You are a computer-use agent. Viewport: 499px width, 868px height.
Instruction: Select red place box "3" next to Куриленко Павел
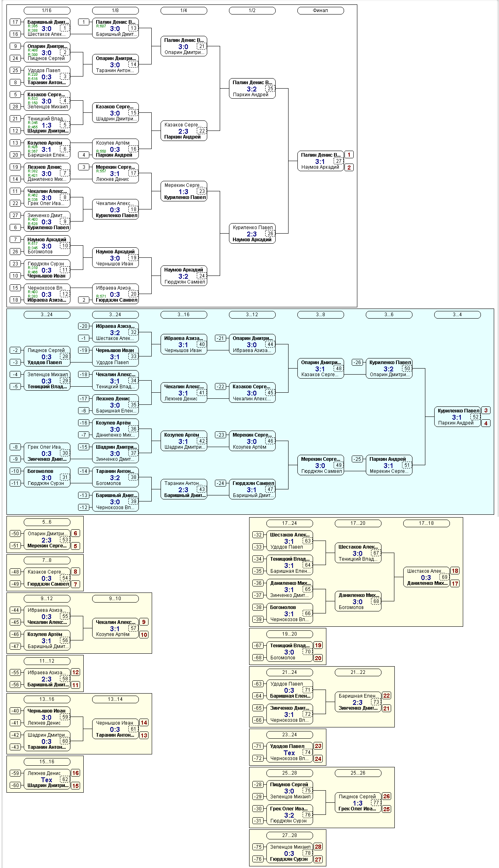click(x=486, y=410)
